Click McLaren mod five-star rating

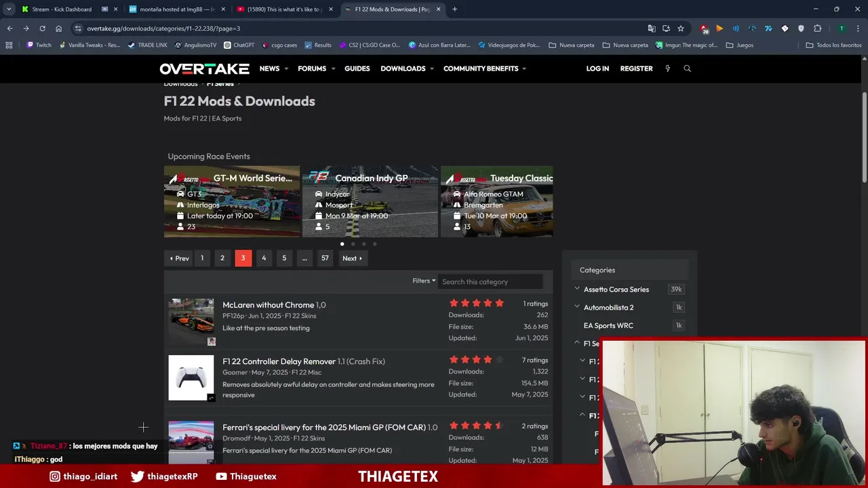[x=476, y=303]
